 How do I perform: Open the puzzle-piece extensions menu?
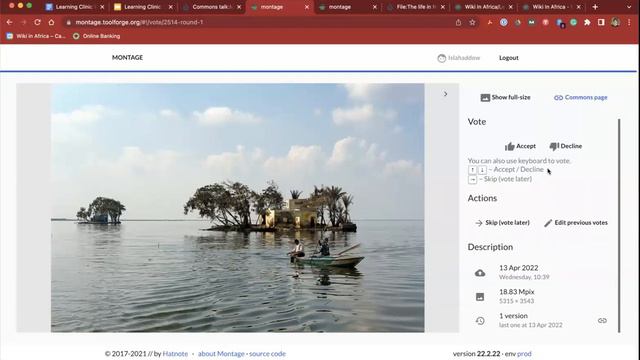click(587, 22)
